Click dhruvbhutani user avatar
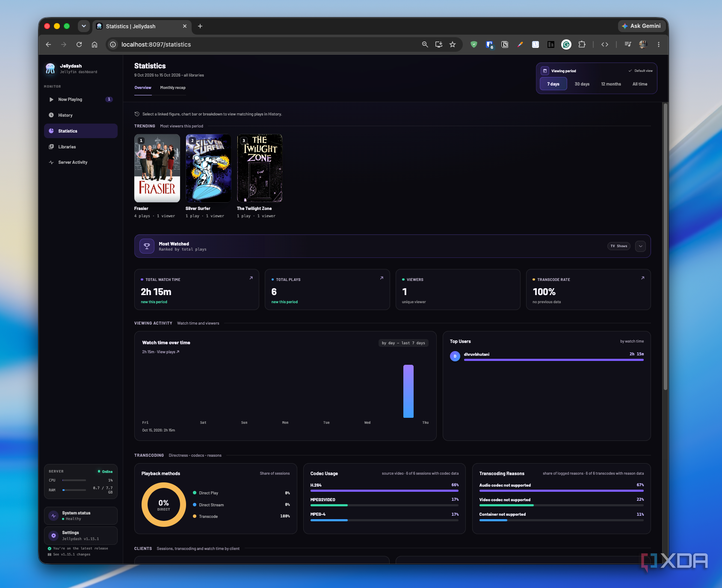 [x=455, y=356]
